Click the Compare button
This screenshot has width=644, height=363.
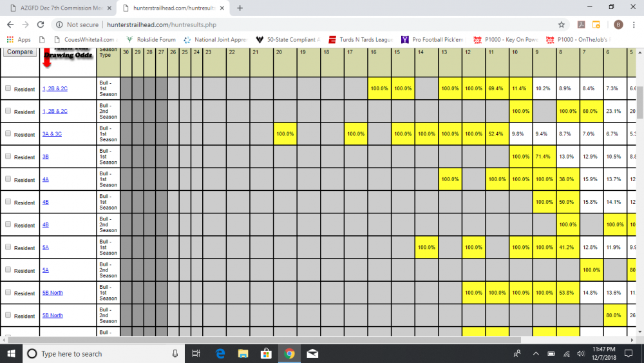click(x=20, y=52)
